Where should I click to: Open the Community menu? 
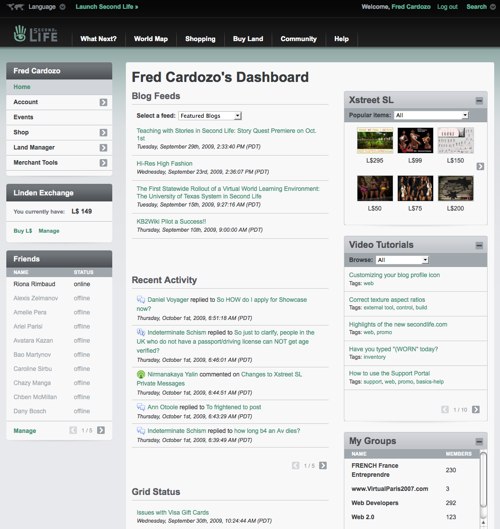pyautogui.click(x=299, y=39)
